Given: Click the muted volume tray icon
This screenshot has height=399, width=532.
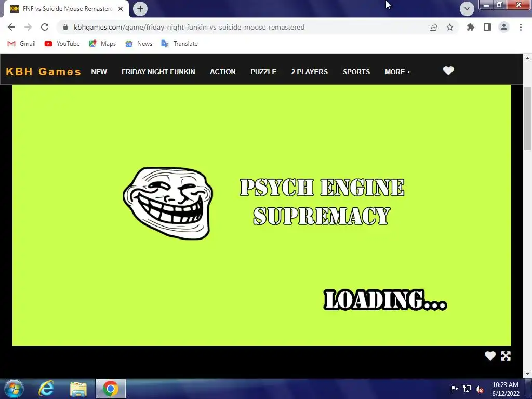Looking at the screenshot, I should point(480,389).
